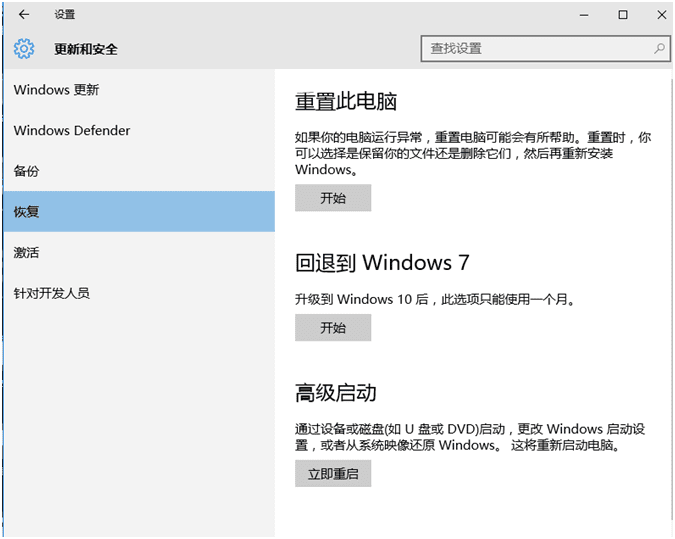Click the 回退到 Windows 7 heading

point(382,263)
